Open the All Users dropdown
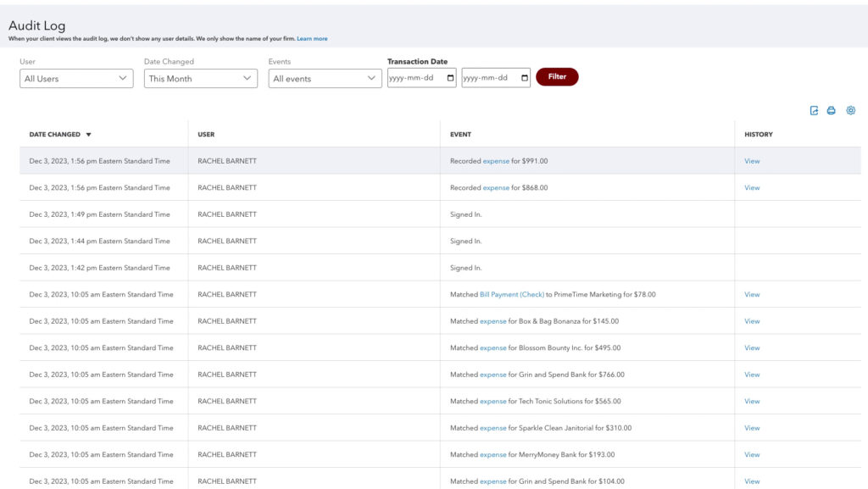The height and width of the screenshot is (489, 868). tap(76, 78)
